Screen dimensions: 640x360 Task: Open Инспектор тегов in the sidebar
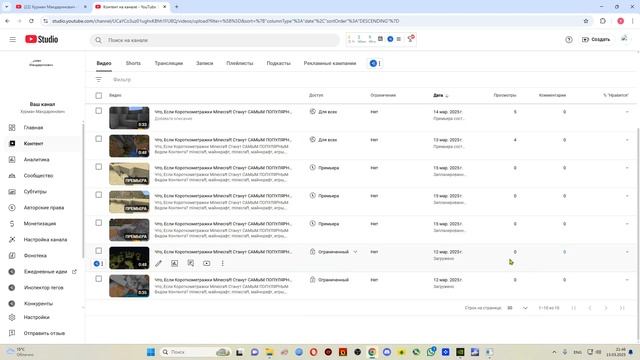pos(43,287)
